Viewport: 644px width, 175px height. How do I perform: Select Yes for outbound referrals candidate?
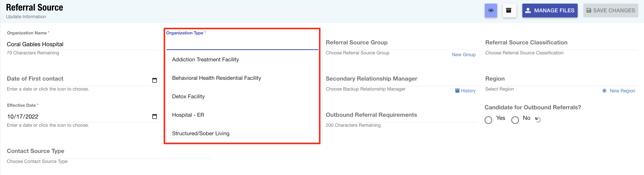(x=488, y=120)
